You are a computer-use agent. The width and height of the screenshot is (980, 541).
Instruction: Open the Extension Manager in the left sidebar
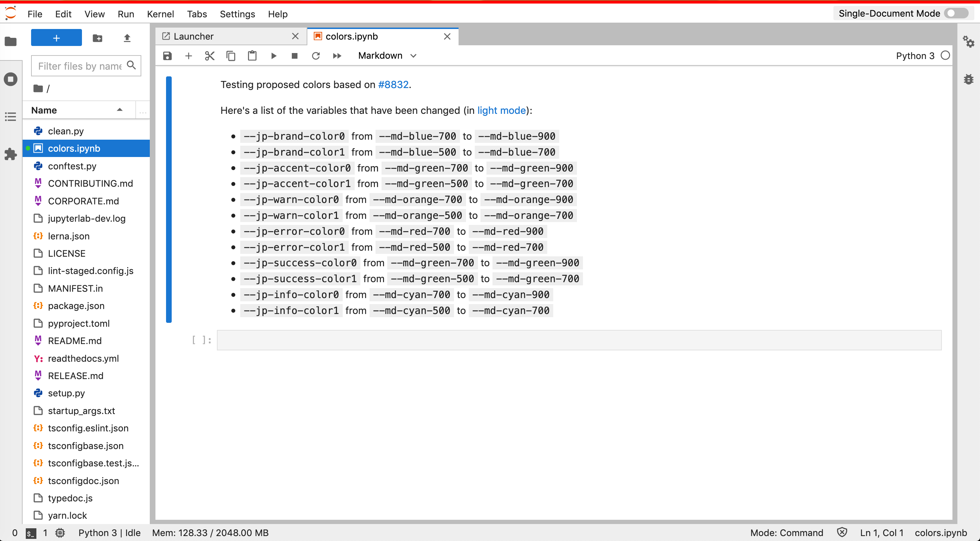coord(10,154)
